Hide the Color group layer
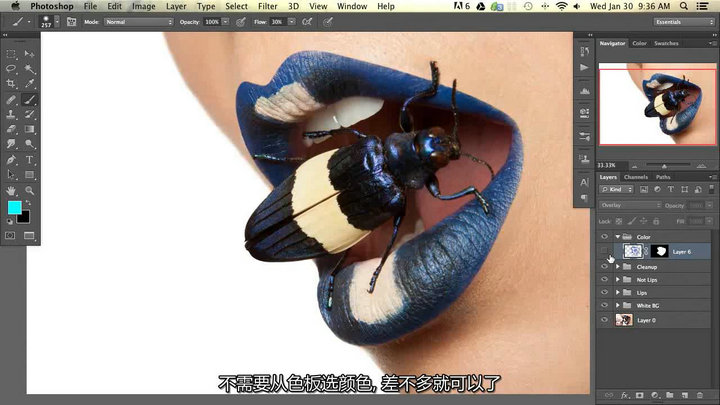This screenshot has width=720, height=405. click(604, 237)
